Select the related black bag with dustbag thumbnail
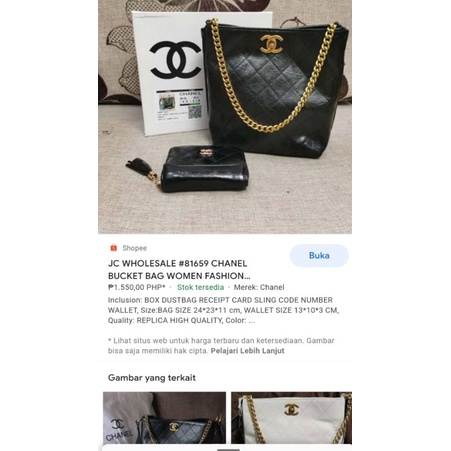The image size is (451, 451). (164, 418)
